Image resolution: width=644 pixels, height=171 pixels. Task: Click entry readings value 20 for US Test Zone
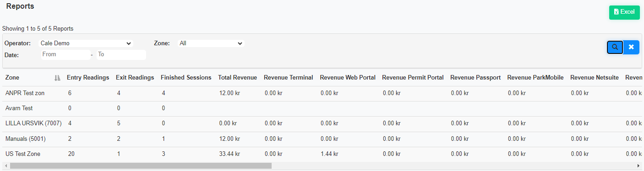(x=71, y=154)
